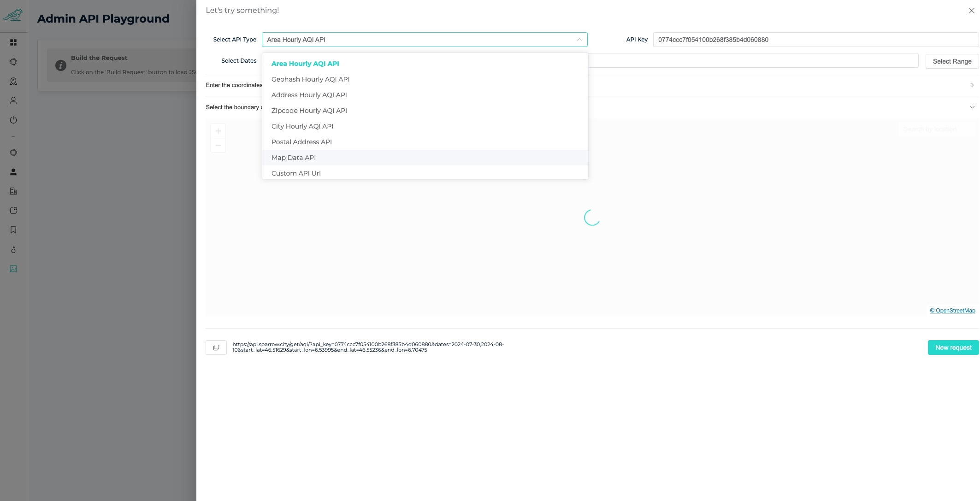
Task: Expand the Enter the coordinates section
Action: click(x=972, y=85)
